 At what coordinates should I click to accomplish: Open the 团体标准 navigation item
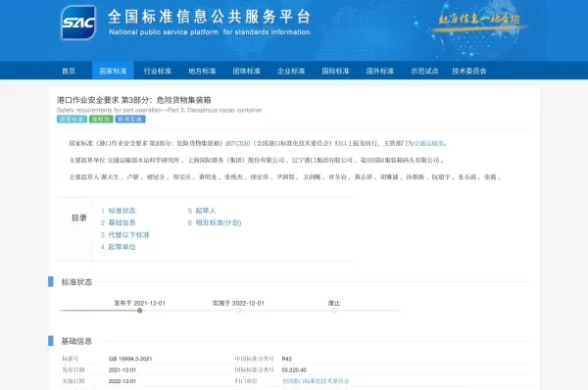click(246, 71)
